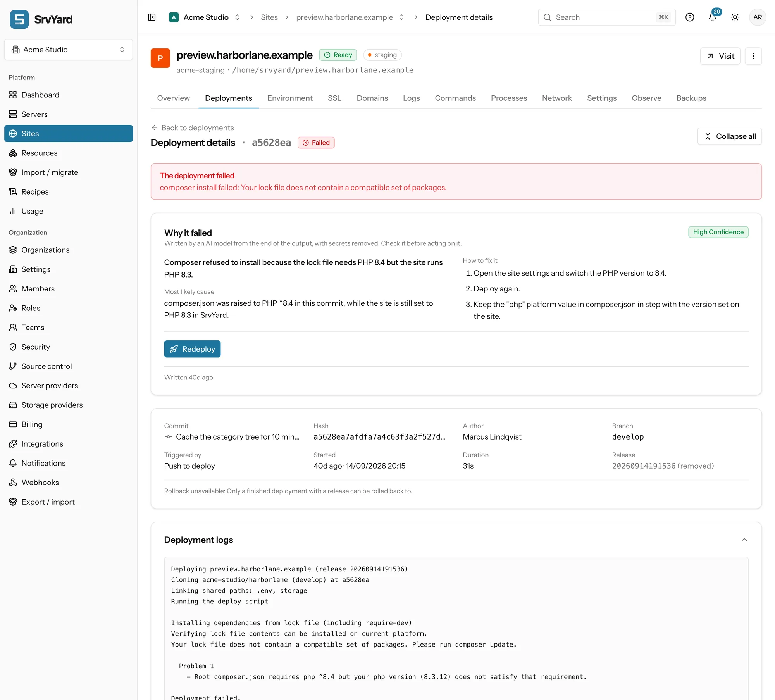Image resolution: width=775 pixels, height=700 pixels.
Task: Open Webhooks in the sidebar
Action: (x=69, y=483)
